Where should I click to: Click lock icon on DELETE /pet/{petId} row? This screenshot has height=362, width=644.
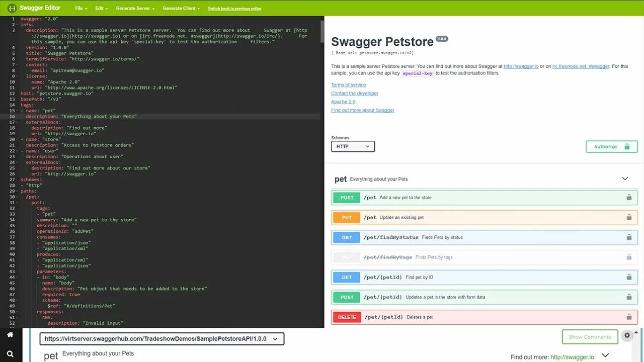pos(629,317)
